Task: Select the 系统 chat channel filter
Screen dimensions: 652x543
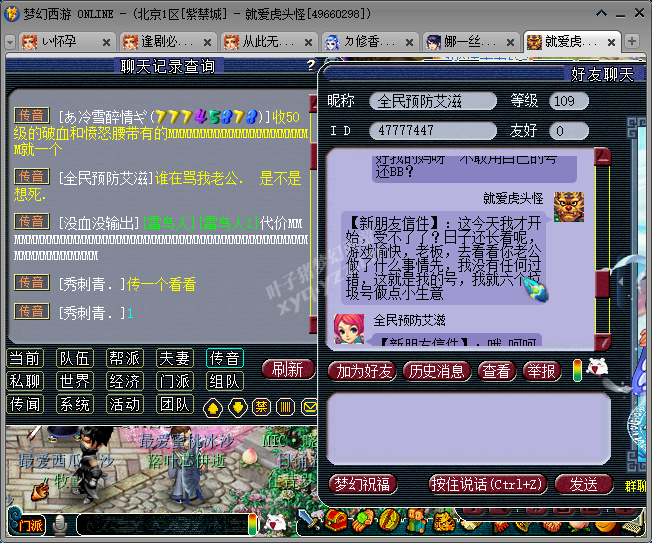Action: click(x=75, y=404)
